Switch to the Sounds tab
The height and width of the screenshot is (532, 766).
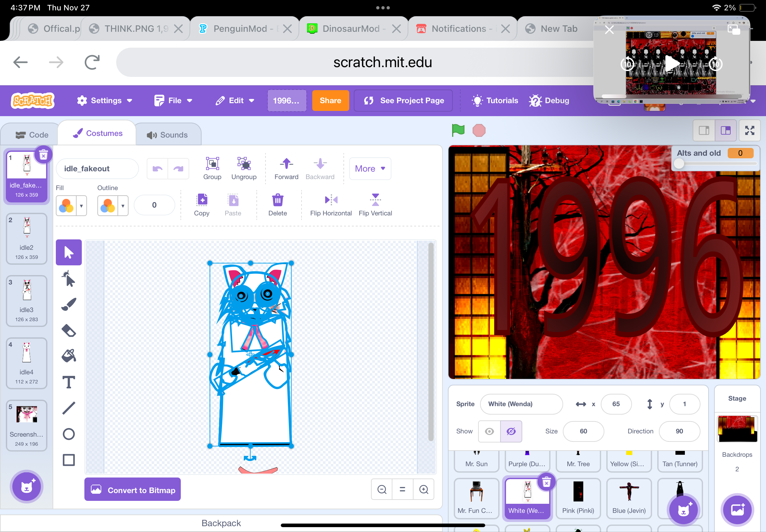(168, 135)
